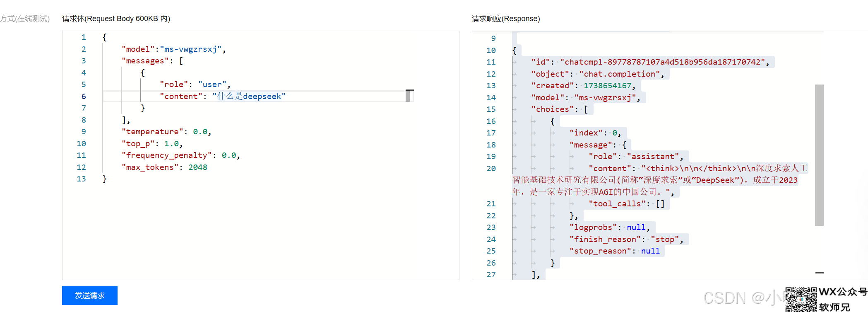Click the "top_p": 1.0 line in request
Screen dimensions: 868x312
pyautogui.click(x=152, y=144)
